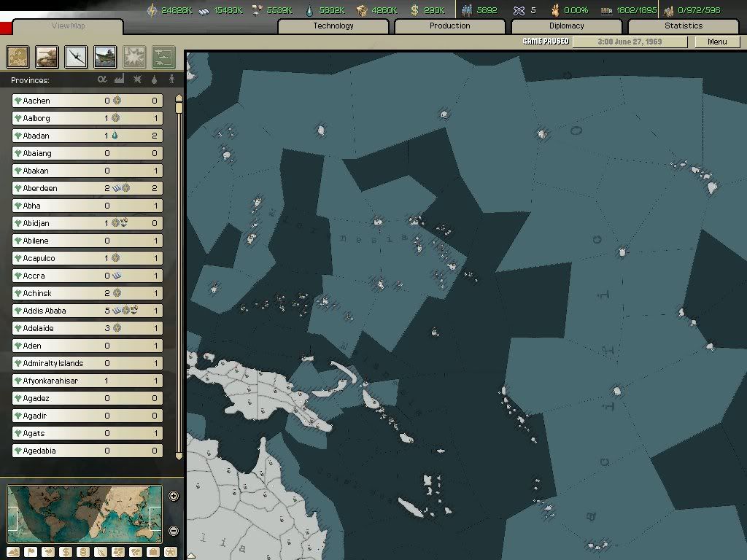This screenshot has height=560, width=747.
Task: Click the Menu button
Action: click(717, 42)
